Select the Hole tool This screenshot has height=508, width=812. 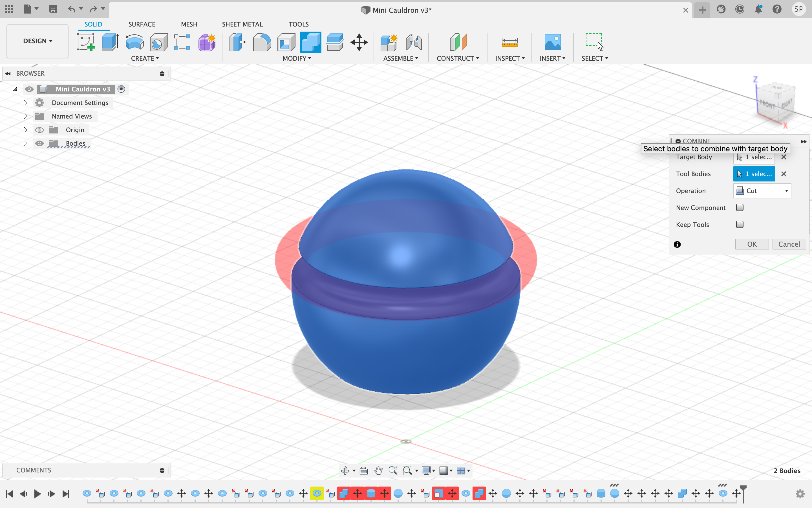click(159, 42)
